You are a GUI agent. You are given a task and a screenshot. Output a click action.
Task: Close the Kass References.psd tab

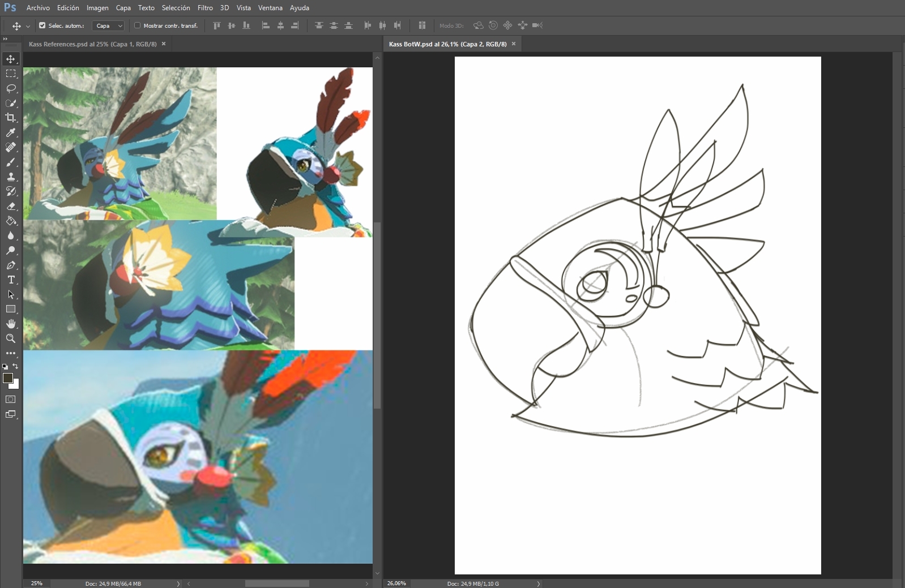point(164,44)
